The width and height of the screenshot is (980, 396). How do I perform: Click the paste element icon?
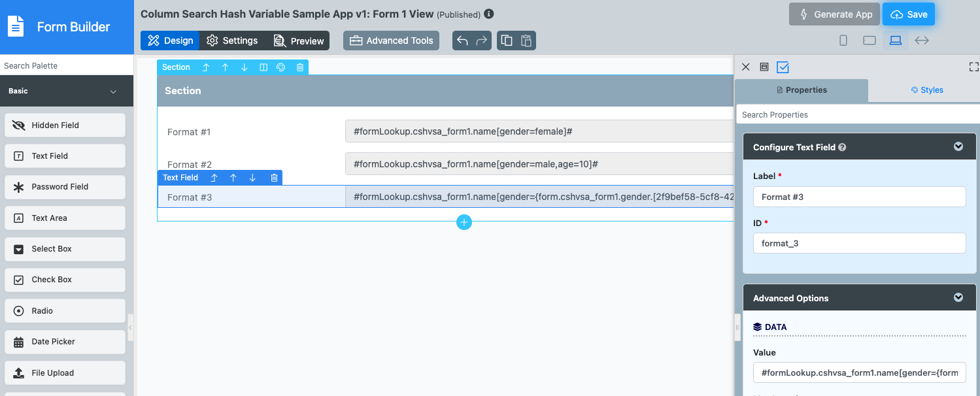(526, 41)
